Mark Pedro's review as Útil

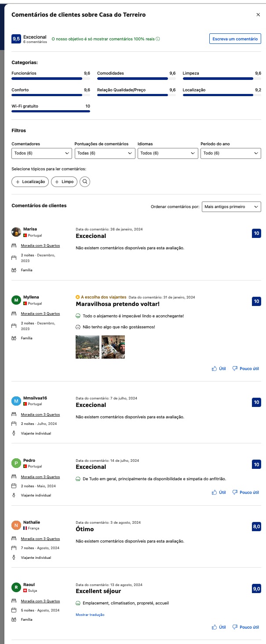(x=219, y=493)
